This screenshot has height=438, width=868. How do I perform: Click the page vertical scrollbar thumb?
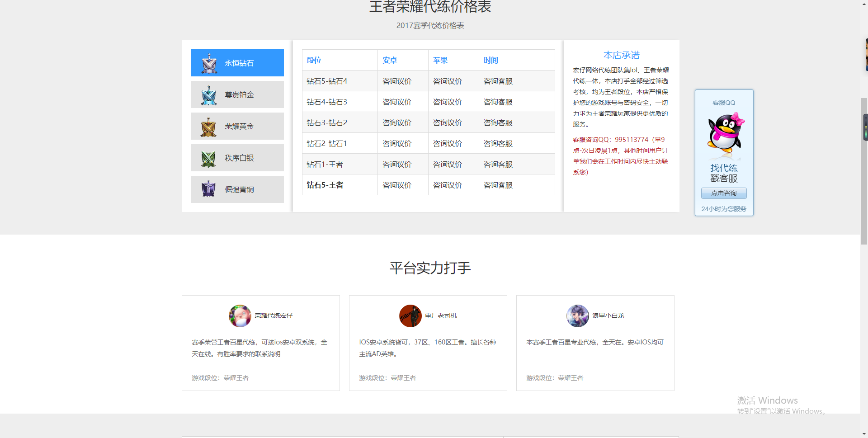(864, 172)
